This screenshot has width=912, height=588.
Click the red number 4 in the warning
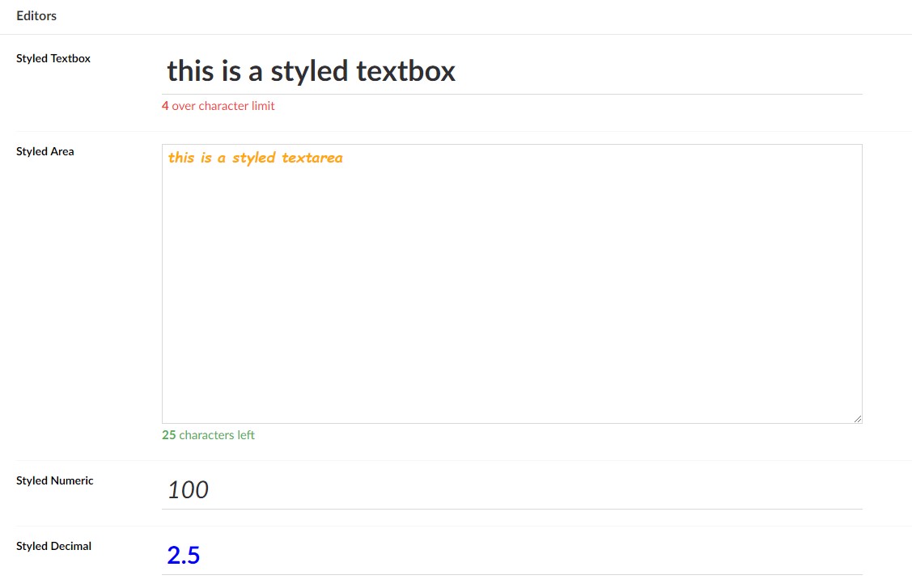pyautogui.click(x=165, y=106)
